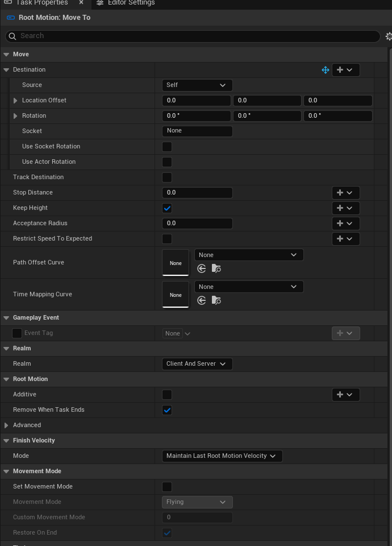
Task: Open the plus binding menu for Keep Height
Action: pyautogui.click(x=346, y=208)
